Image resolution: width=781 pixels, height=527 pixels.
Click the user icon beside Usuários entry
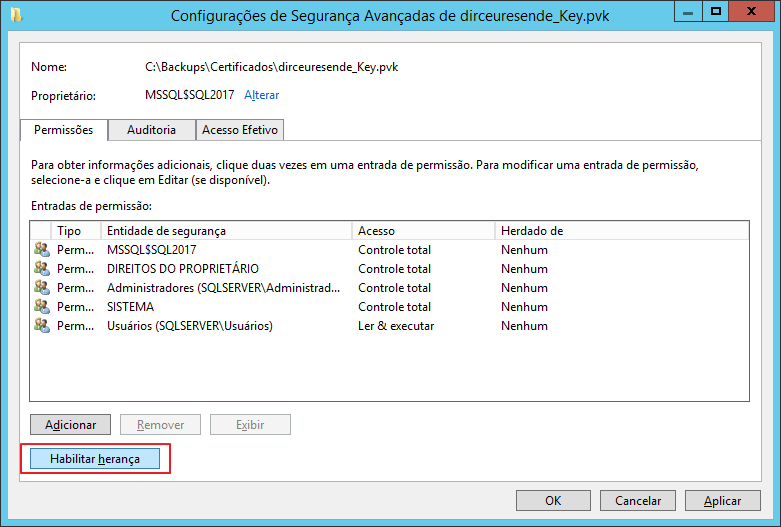[x=41, y=326]
